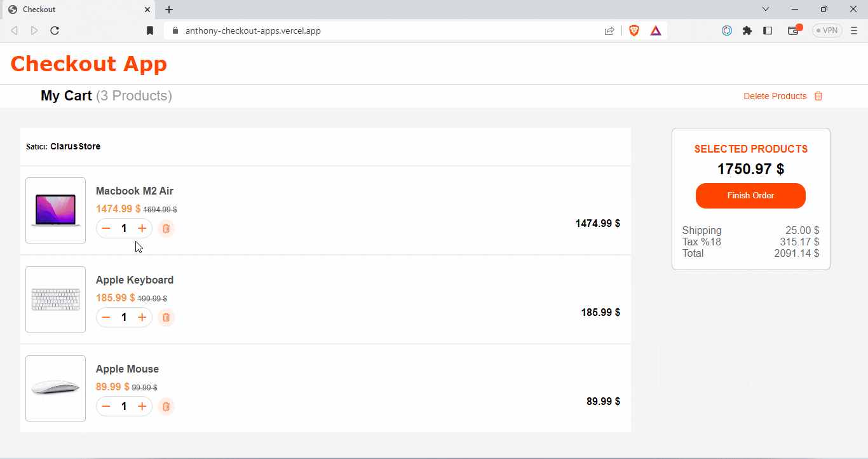Go back in browser history
868x459 pixels.
click(x=14, y=31)
